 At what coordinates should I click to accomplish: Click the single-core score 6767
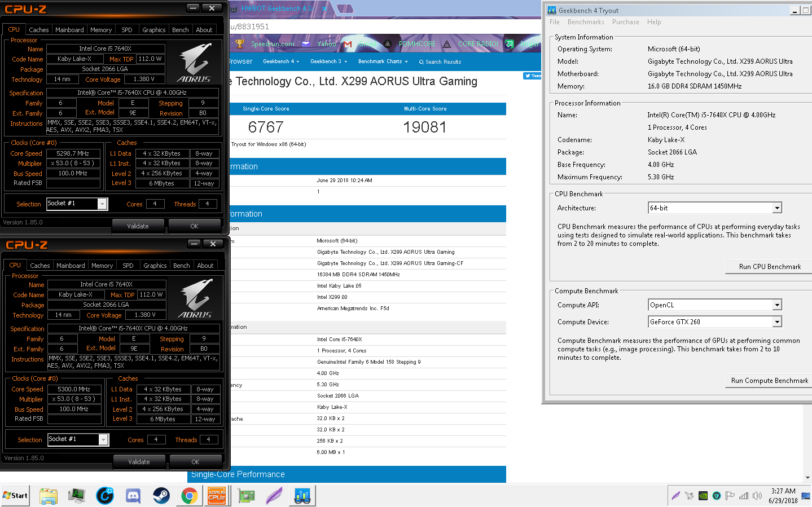(266, 127)
